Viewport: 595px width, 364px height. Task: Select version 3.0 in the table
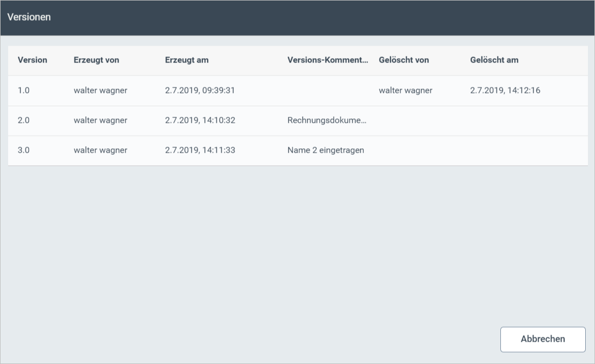pos(23,150)
